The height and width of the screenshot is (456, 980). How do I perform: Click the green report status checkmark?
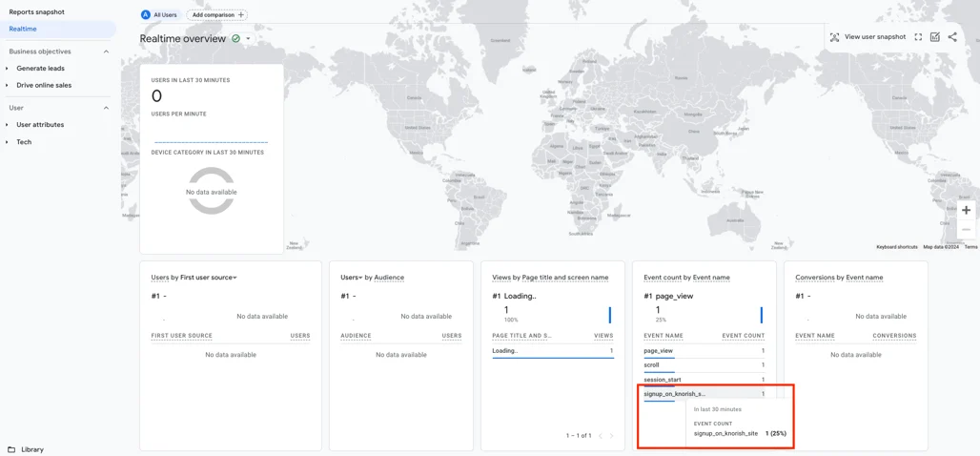236,39
